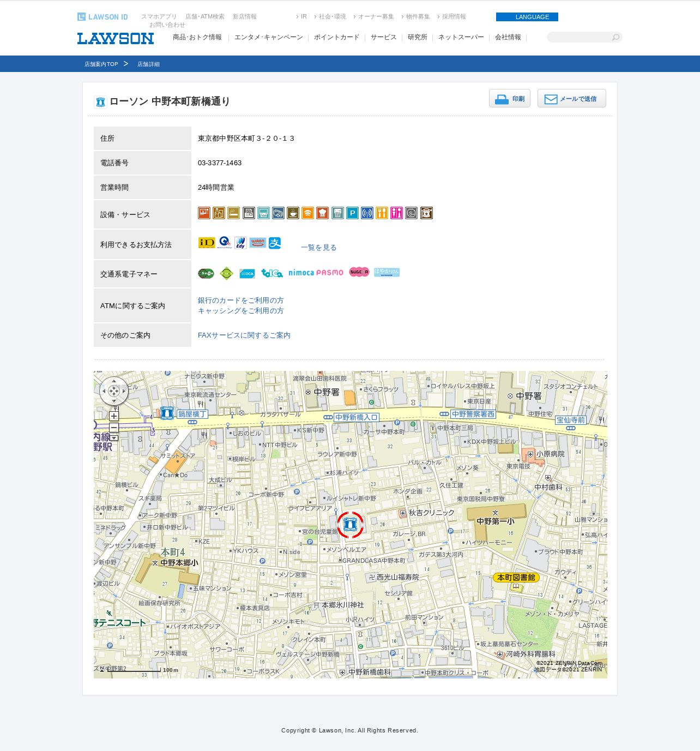Open the 新店情報 link
700x751 pixels.
[x=245, y=17]
